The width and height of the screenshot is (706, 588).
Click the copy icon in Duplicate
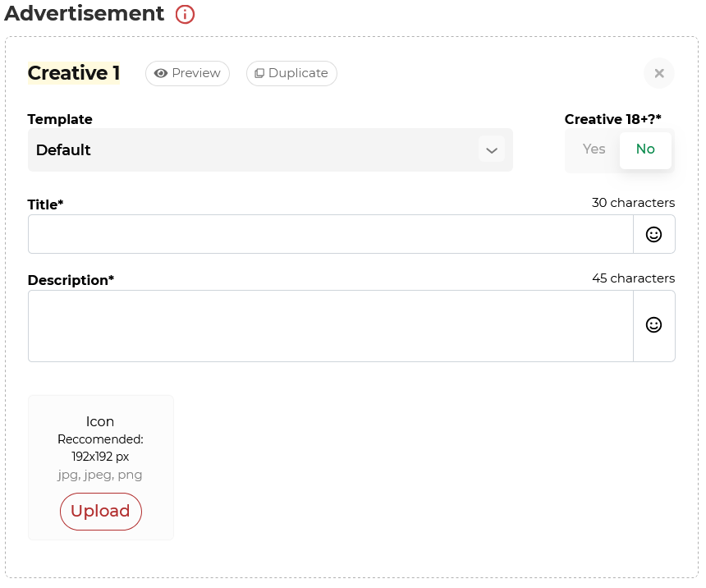[x=259, y=73]
